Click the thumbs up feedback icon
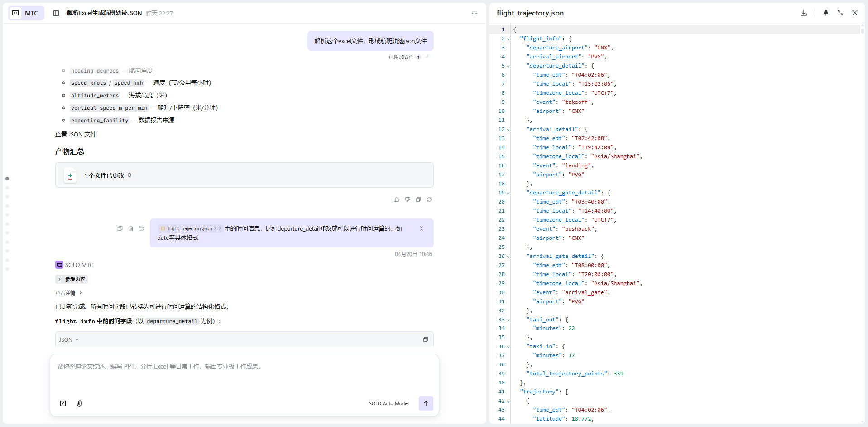Viewport: 868px width, 427px height. tap(397, 199)
